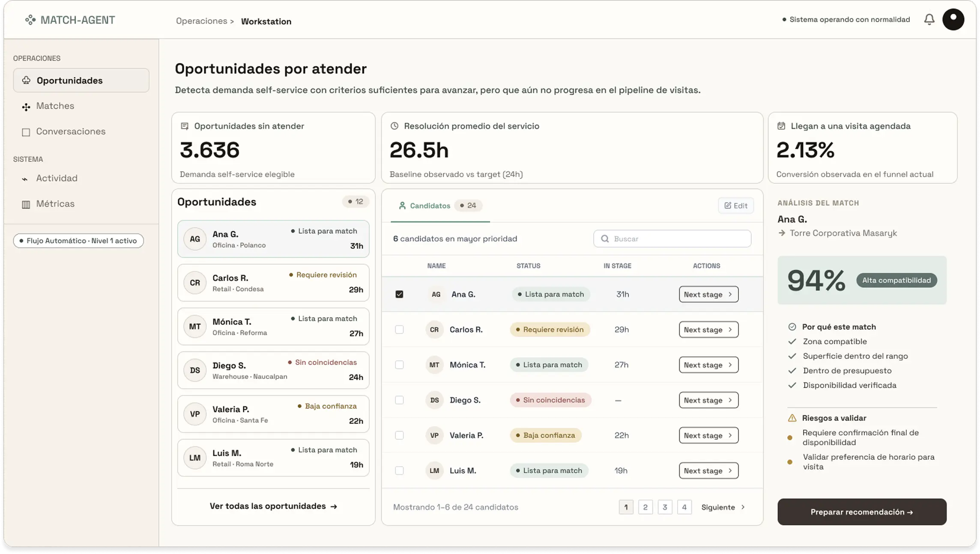Click the Oportunidades sidebar icon
This screenshot has width=980, height=554.
coord(26,80)
